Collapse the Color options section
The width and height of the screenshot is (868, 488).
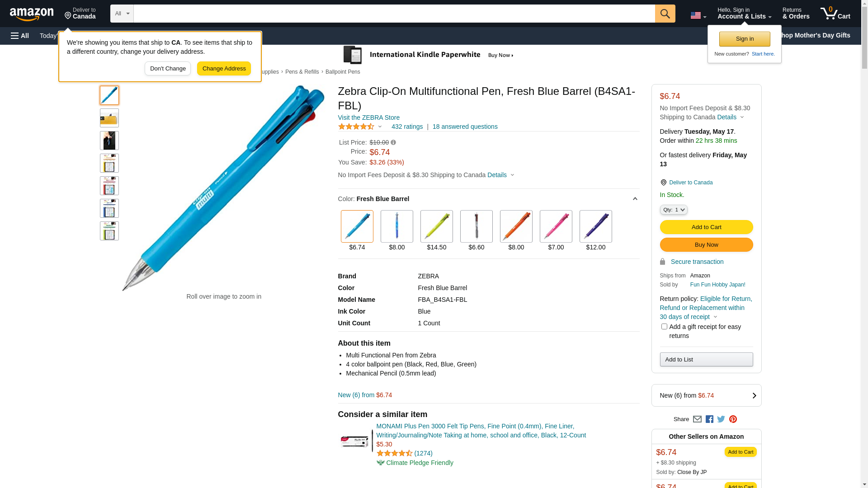[x=635, y=199]
